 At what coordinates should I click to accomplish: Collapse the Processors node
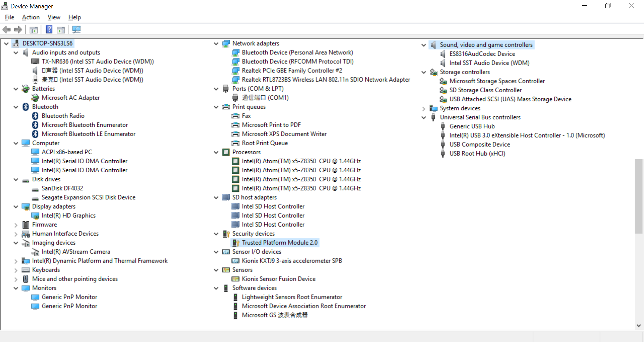pos(216,152)
